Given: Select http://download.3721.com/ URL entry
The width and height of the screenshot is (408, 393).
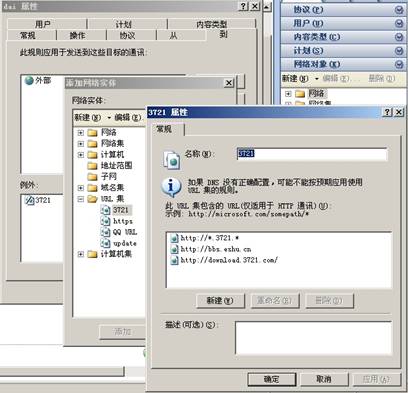Looking at the screenshot, I should tap(224, 260).
